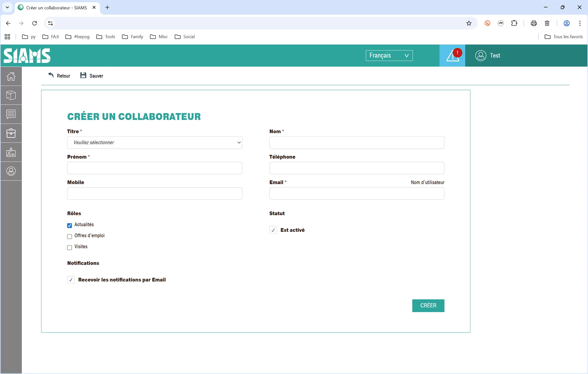Open the Family bookmarks folder
The width and height of the screenshot is (588, 374).
(x=133, y=37)
